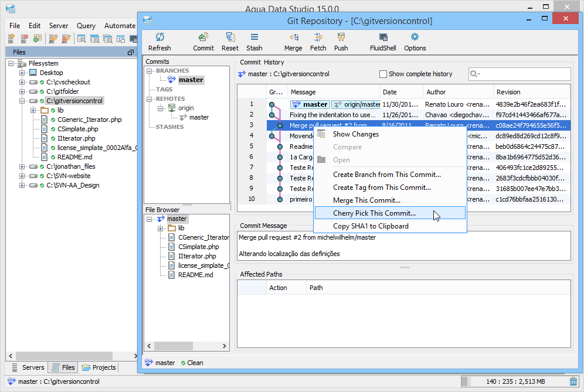
Task: Click the overlapping tables window icon
Action: (x=120, y=38)
